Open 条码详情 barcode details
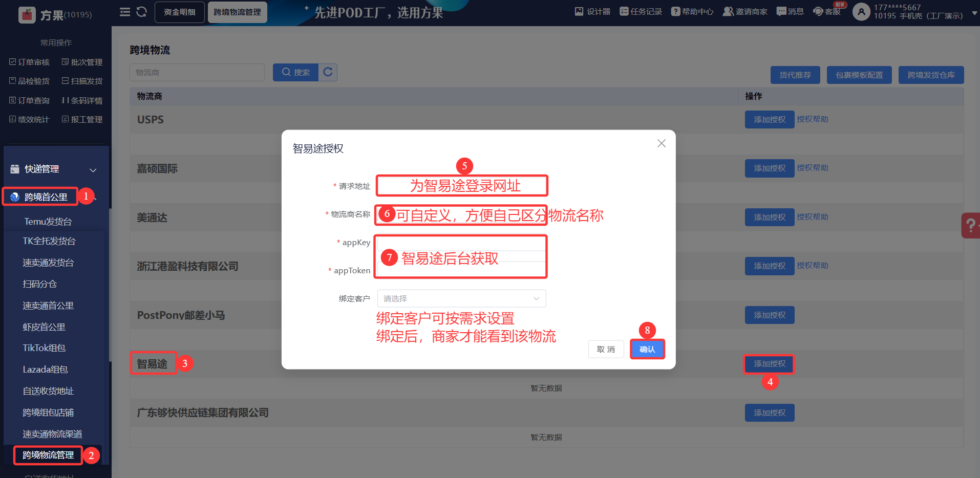Image resolution: width=980 pixels, height=478 pixels. [x=82, y=100]
